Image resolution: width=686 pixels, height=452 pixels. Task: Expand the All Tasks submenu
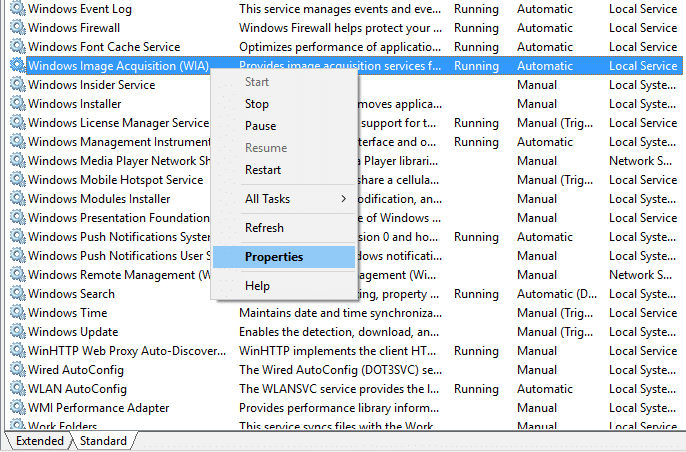click(284, 199)
